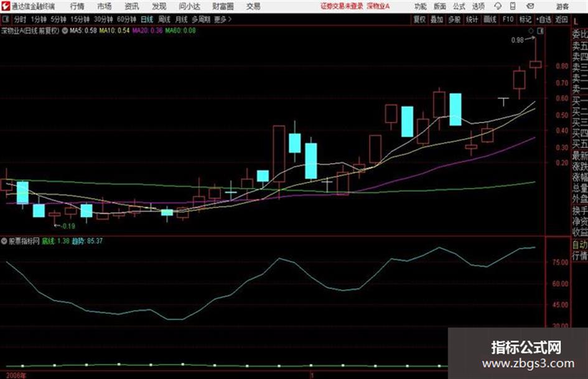The width and height of the screenshot is (588, 379).
Task: Toggle the panel layout icon beside 分时
Action: [x=6, y=19]
